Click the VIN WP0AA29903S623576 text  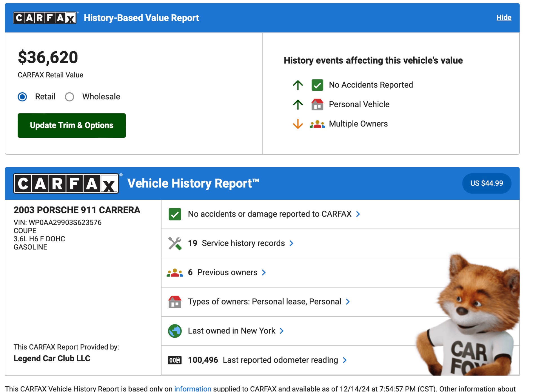click(57, 222)
